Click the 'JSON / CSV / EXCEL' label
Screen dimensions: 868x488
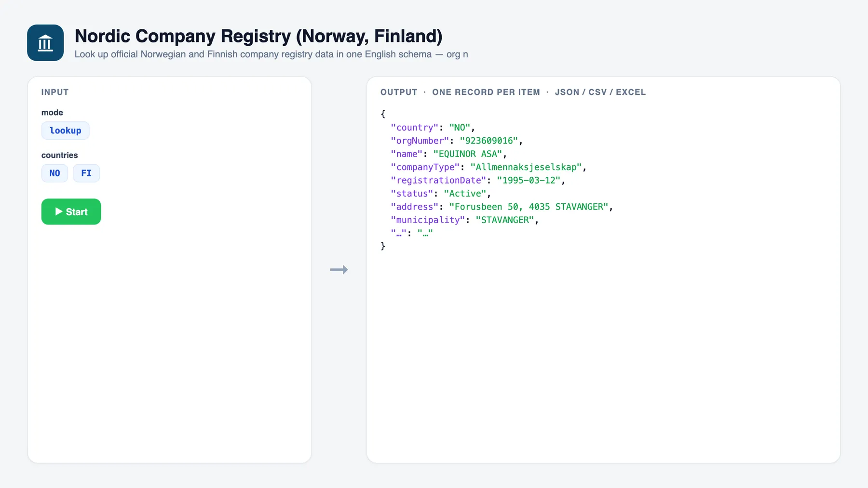pos(600,92)
